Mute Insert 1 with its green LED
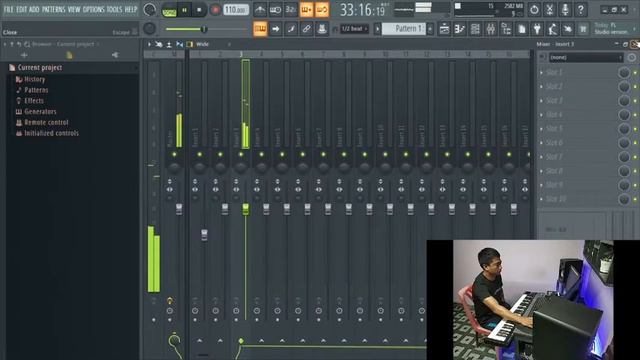Screen dimensions: 640x360 [200, 154]
